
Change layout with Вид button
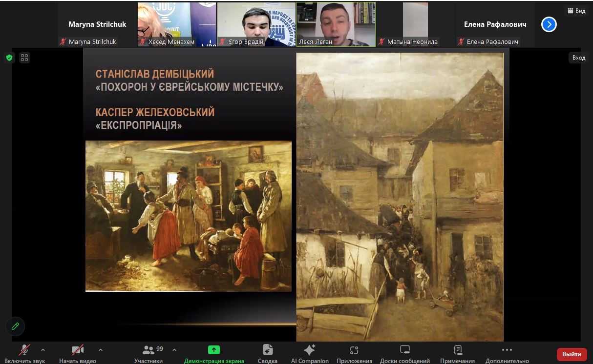coord(576,11)
